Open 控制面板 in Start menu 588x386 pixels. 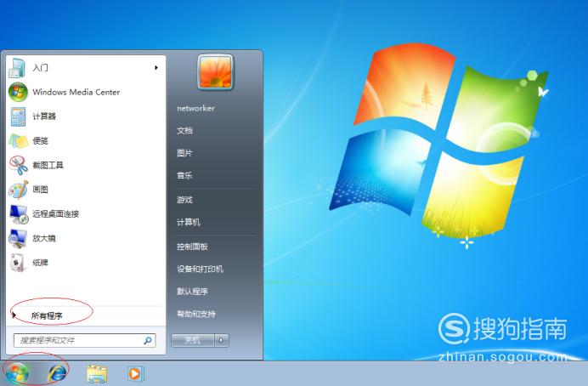192,247
